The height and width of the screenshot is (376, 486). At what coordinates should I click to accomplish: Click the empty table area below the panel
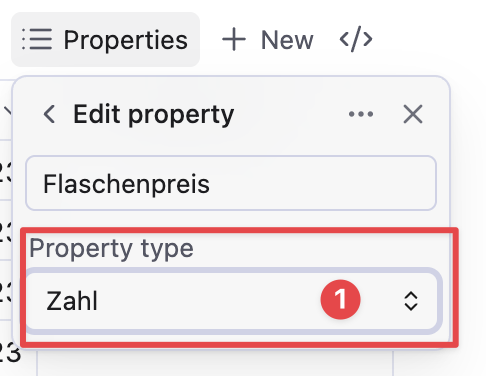coord(215,363)
